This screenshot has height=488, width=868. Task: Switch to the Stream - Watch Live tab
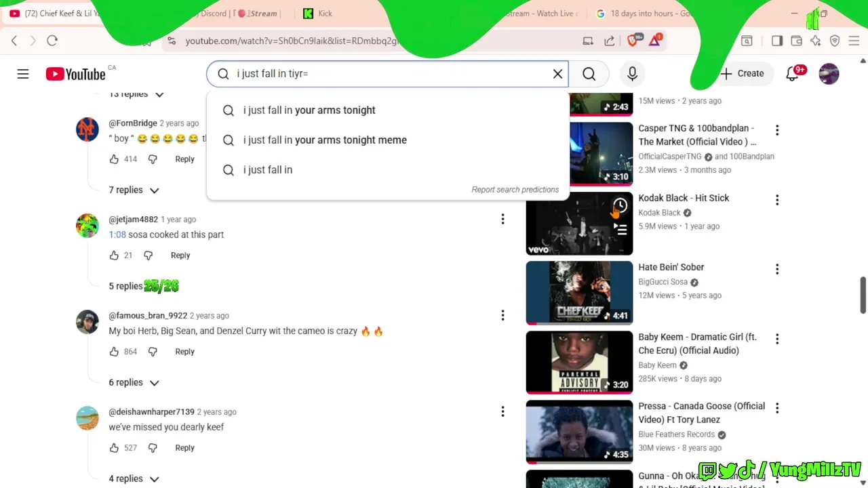[x=542, y=14]
